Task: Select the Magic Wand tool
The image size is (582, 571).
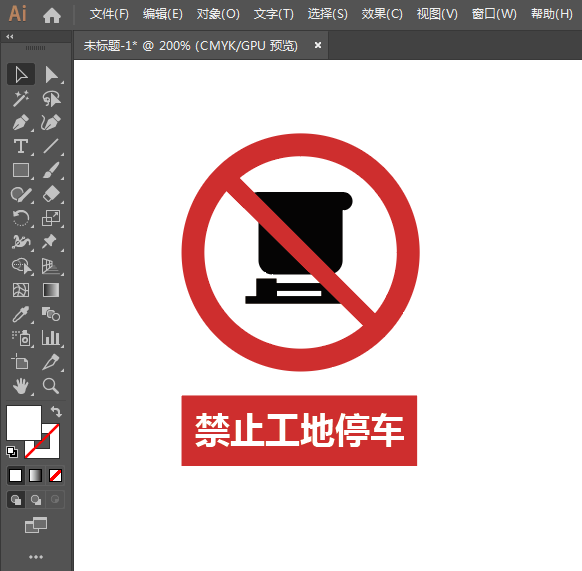Action: coord(21,98)
